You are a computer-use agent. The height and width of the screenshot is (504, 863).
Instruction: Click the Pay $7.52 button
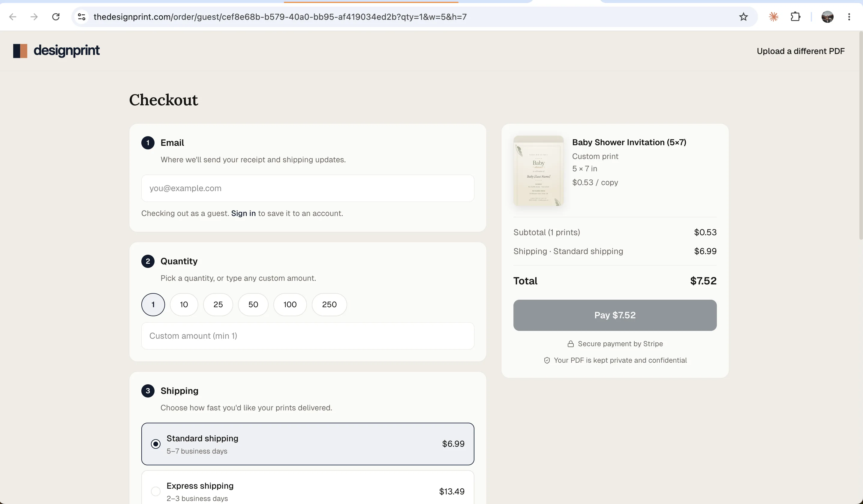tap(615, 315)
